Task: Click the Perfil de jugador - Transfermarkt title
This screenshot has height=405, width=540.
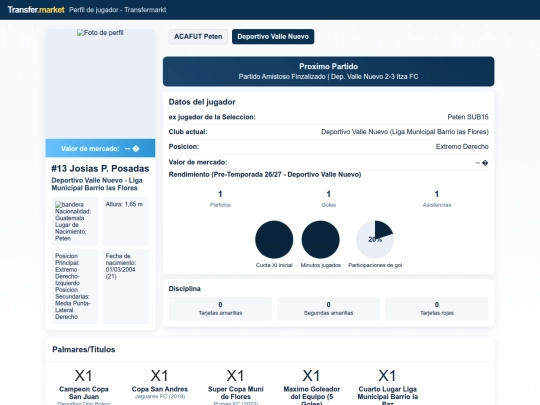Action: (x=117, y=10)
